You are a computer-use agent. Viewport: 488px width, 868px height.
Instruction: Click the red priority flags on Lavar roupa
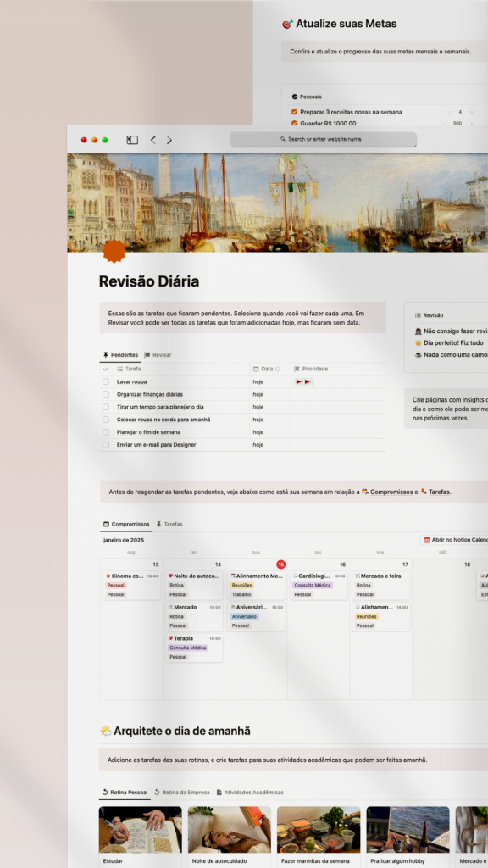tap(304, 382)
